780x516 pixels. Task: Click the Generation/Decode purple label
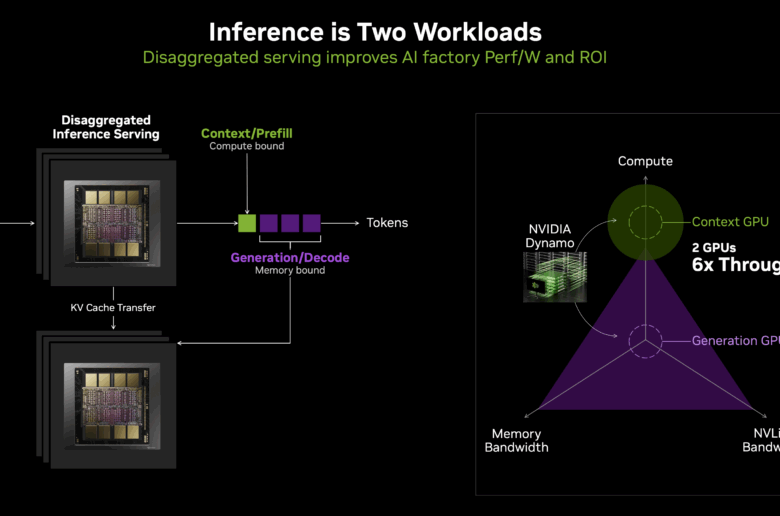pyautogui.click(x=290, y=257)
